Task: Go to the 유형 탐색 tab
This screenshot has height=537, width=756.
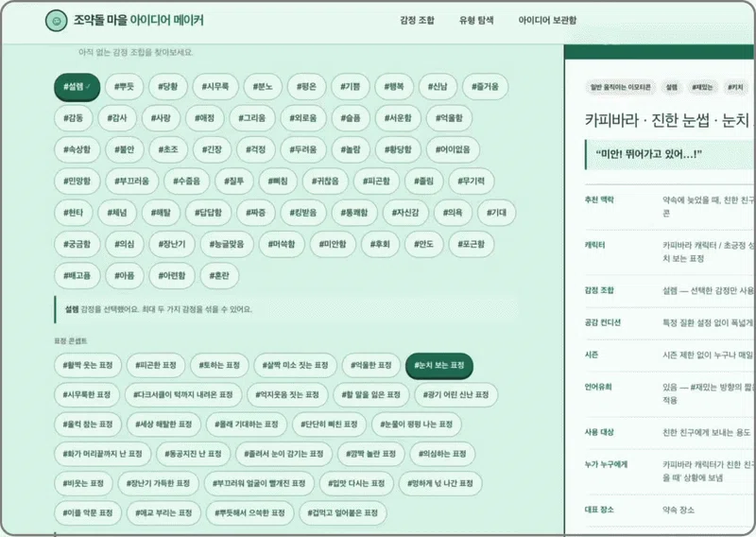Action: [476, 20]
